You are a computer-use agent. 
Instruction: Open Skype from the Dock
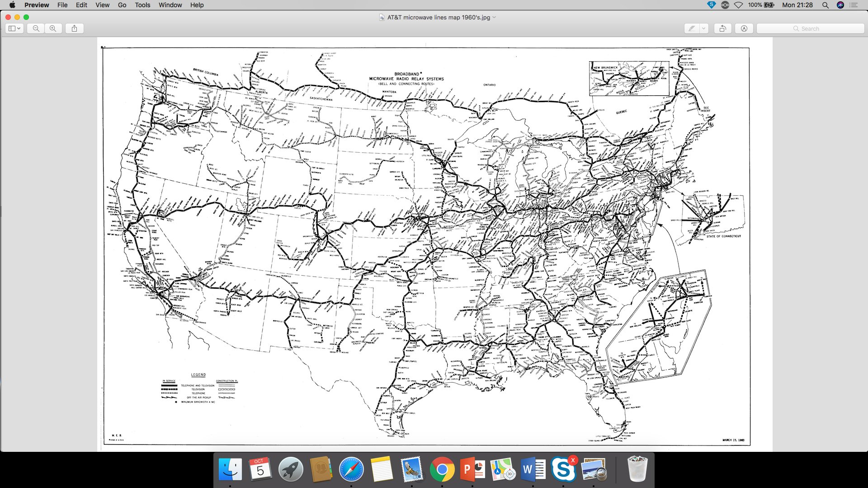click(563, 469)
